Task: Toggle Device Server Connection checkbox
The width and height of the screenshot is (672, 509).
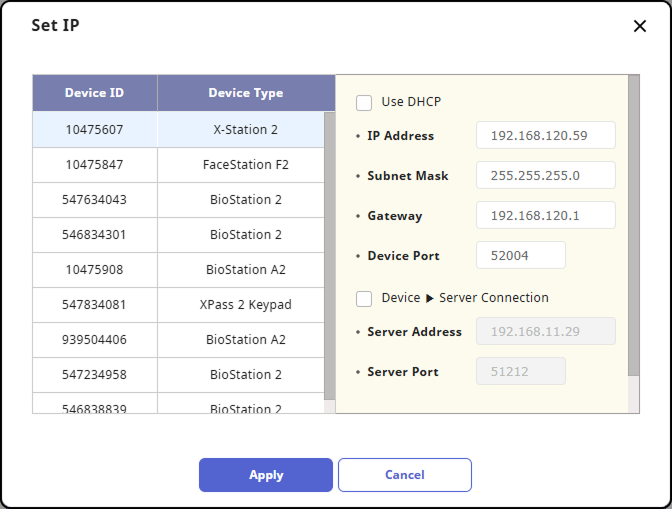Action: point(364,298)
